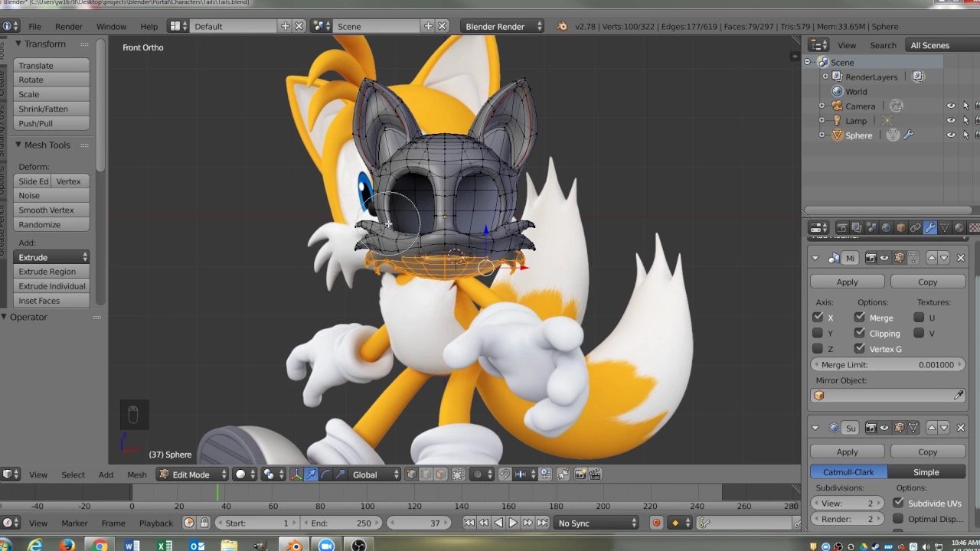
Task: Click the auto keyframe record button
Action: coord(656,523)
